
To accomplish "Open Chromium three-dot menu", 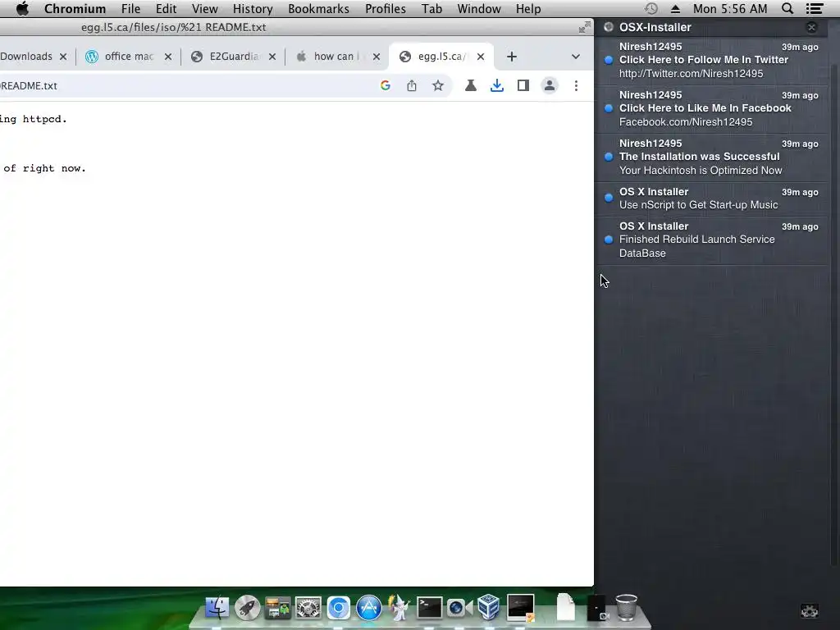I will point(576,85).
